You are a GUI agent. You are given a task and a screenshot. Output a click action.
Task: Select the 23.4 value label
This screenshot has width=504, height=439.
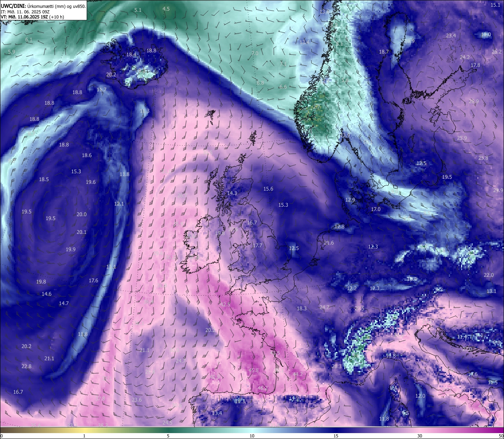451,35
